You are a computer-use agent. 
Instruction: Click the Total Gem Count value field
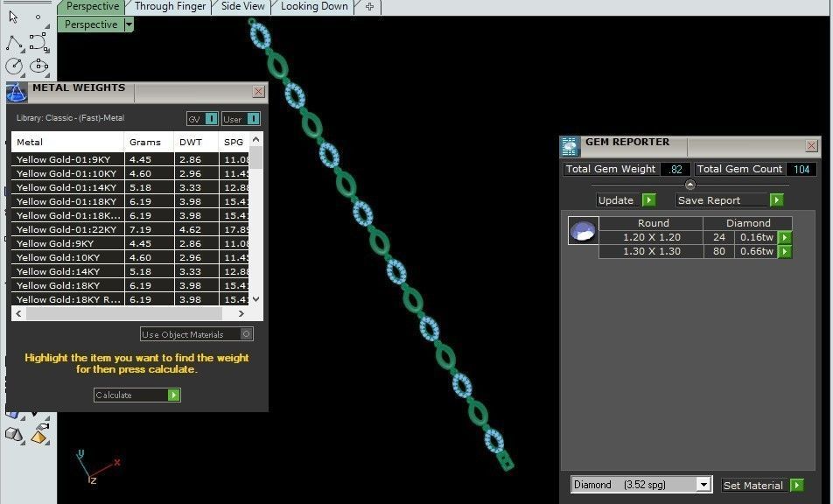(x=801, y=170)
